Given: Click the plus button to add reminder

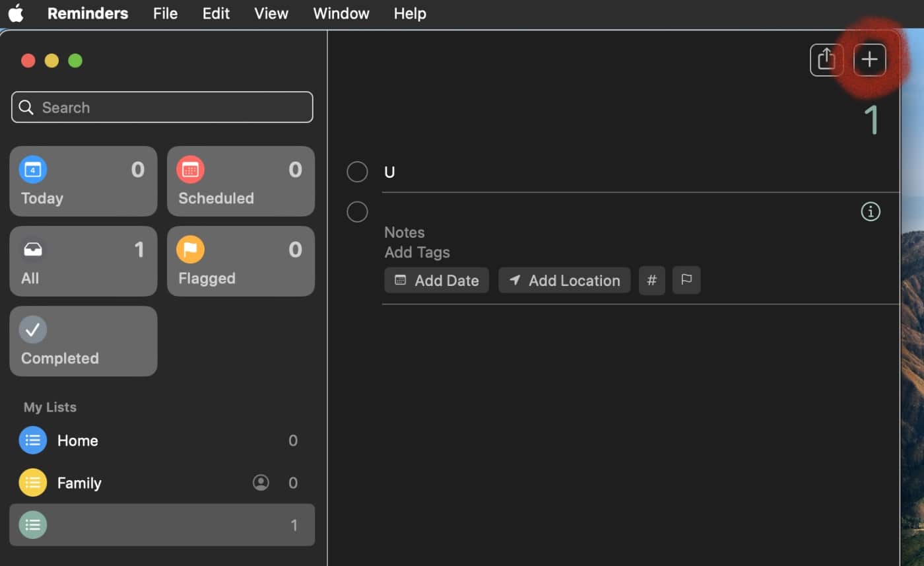Looking at the screenshot, I should 869,60.
